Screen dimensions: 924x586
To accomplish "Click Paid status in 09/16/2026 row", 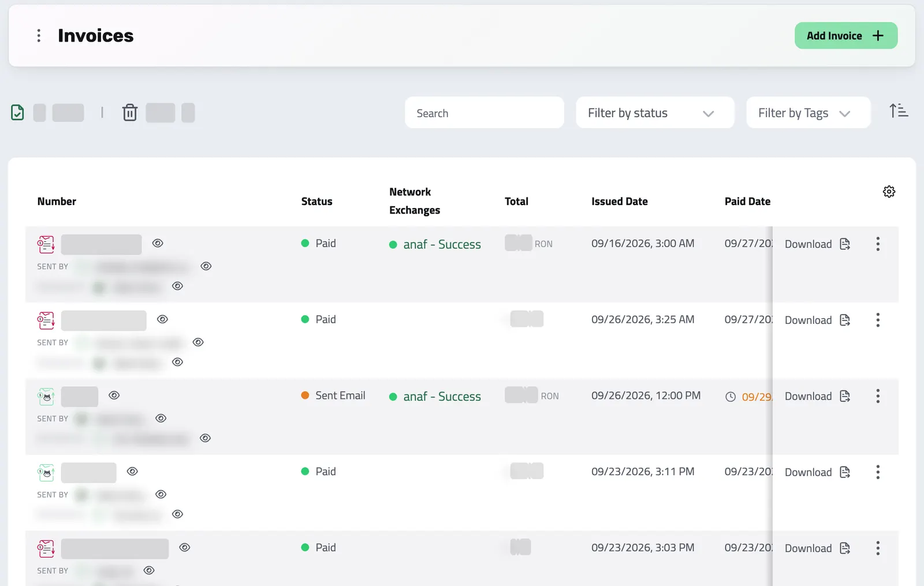I will pos(326,244).
